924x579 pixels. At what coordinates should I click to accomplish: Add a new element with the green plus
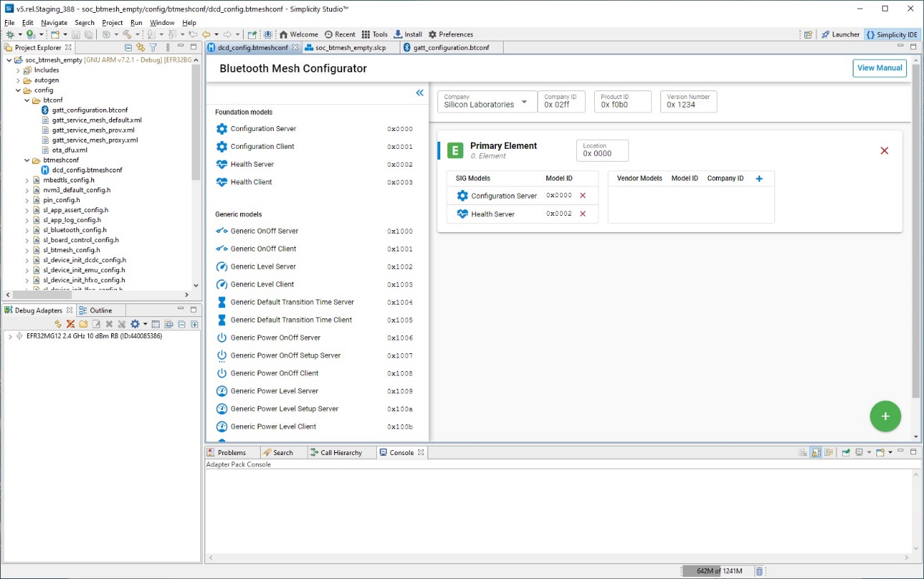886,417
